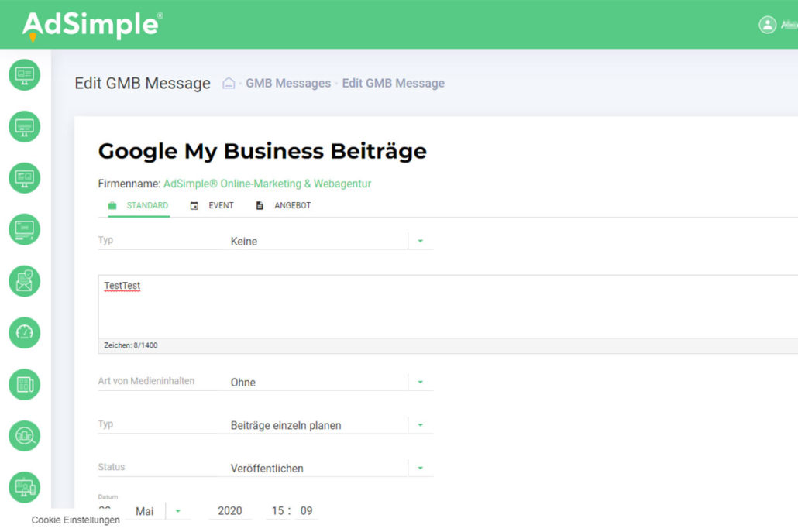Image resolution: width=798 pixels, height=532 pixels.
Task: Switch to the Event tab
Action: (x=212, y=206)
